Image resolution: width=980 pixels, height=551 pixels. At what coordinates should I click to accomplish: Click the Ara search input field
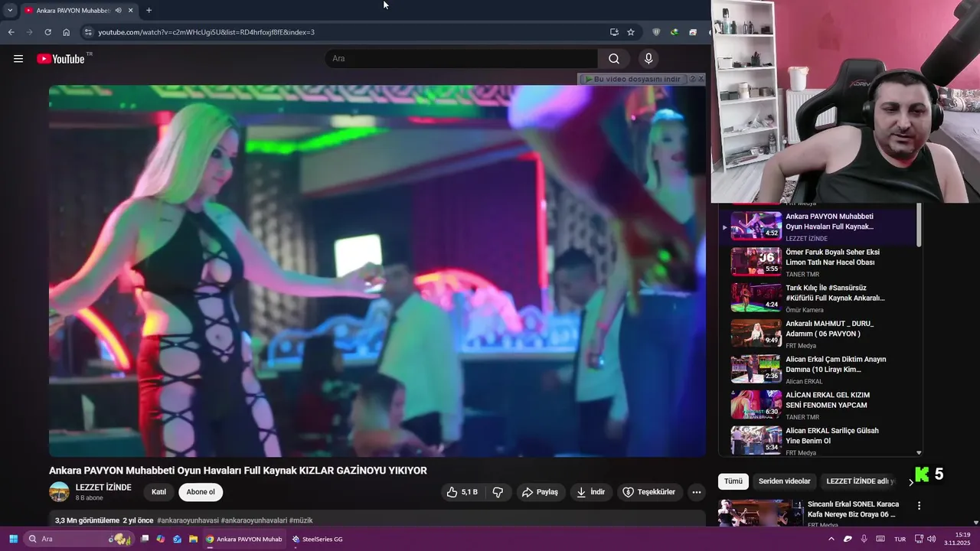(462, 59)
